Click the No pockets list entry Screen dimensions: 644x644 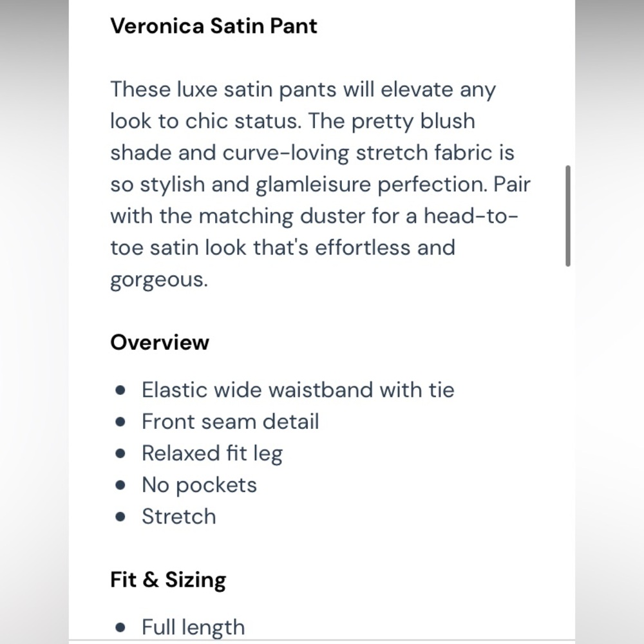click(199, 485)
